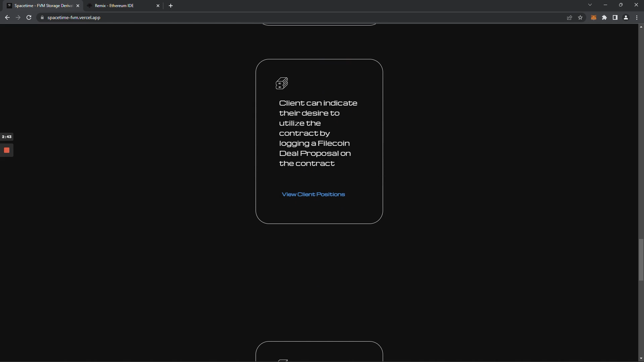Restore down the browser window

pos(621,5)
